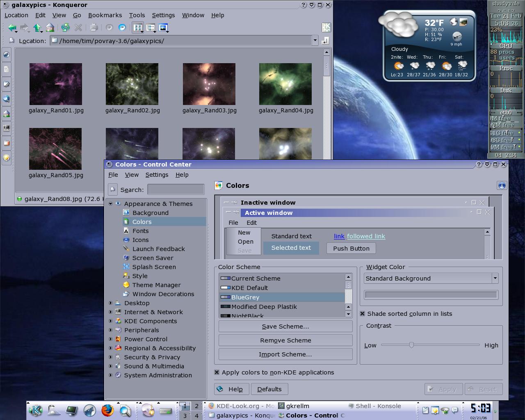The width and height of the screenshot is (525, 420).
Task: Toggle Apply colors to non-KDE applications
Action: pyautogui.click(x=217, y=372)
